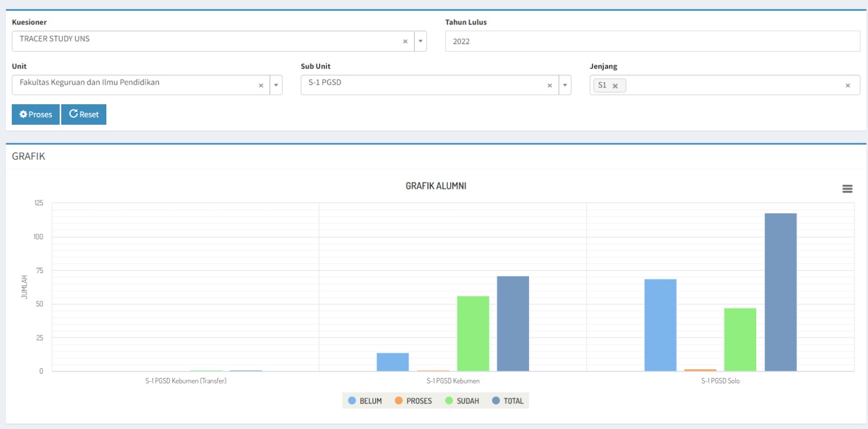Clear the Fakultas Keguruan unit selection
This screenshot has height=429, width=868.
[x=261, y=85]
